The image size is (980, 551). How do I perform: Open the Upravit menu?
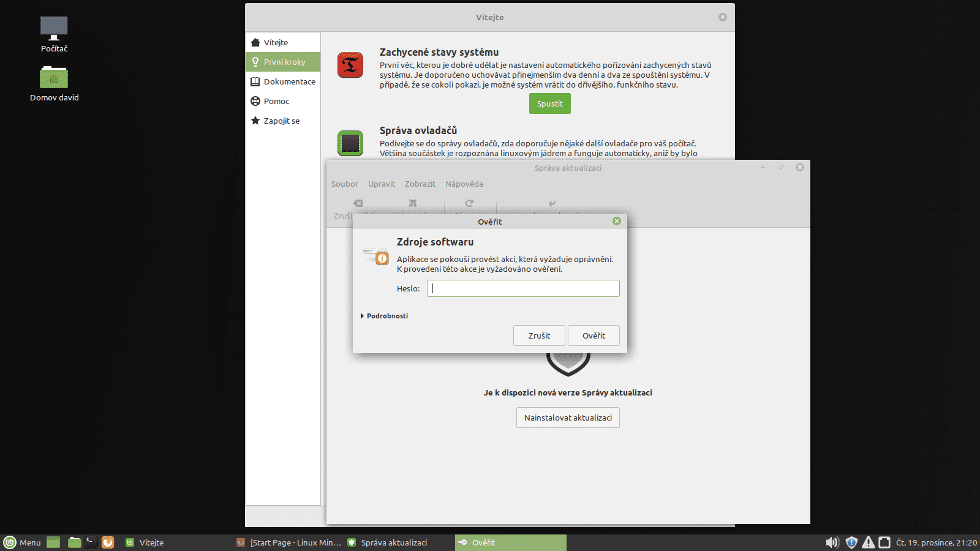(x=381, y=184)
